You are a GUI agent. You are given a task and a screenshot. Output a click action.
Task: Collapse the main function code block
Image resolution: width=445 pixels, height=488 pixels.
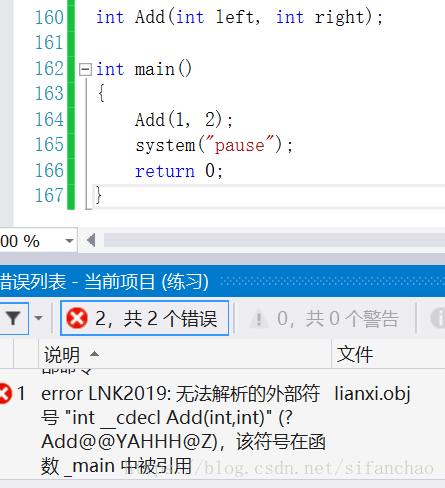click(x=85, y=70)
